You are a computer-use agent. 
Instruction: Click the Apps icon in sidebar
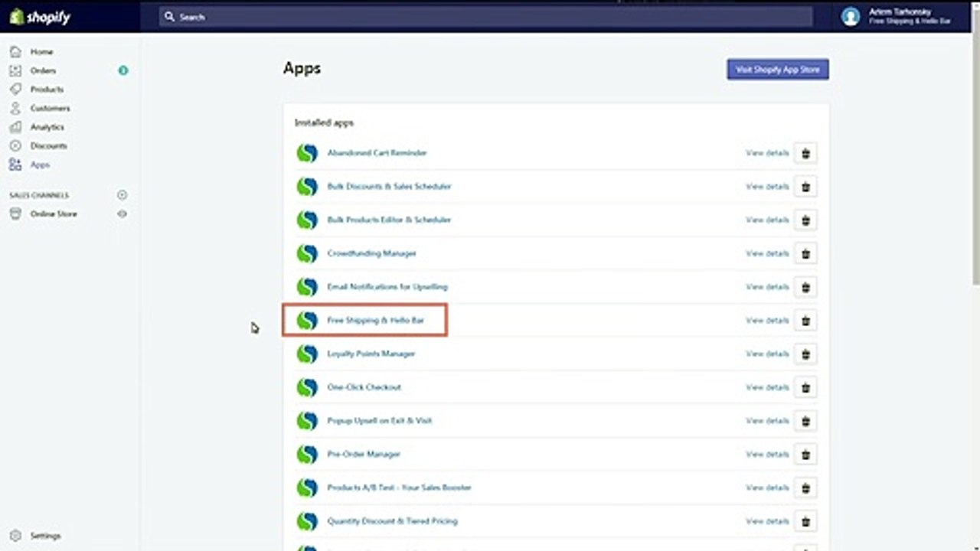[x=15, y=165]
